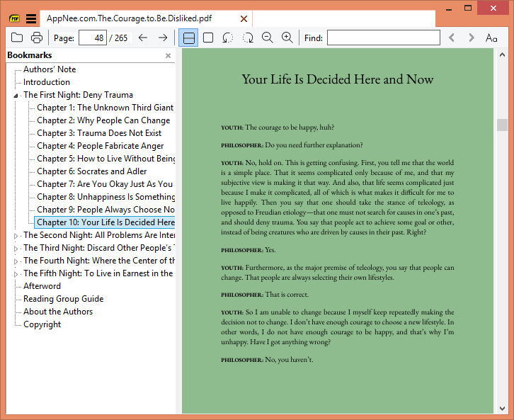Jump to Chapter 4: People Fabricate Anger
The image size is (514, 420).
click(x=100, y=146)
